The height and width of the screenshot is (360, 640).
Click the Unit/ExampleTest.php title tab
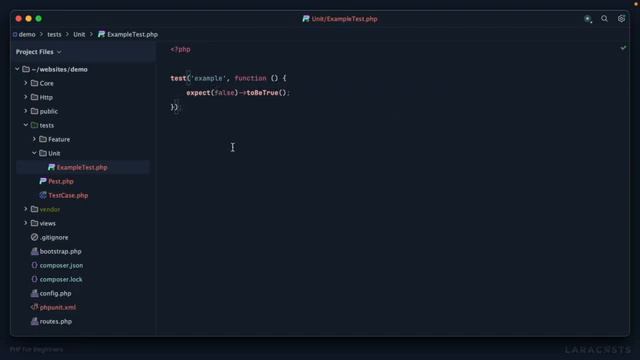point(340,19)
